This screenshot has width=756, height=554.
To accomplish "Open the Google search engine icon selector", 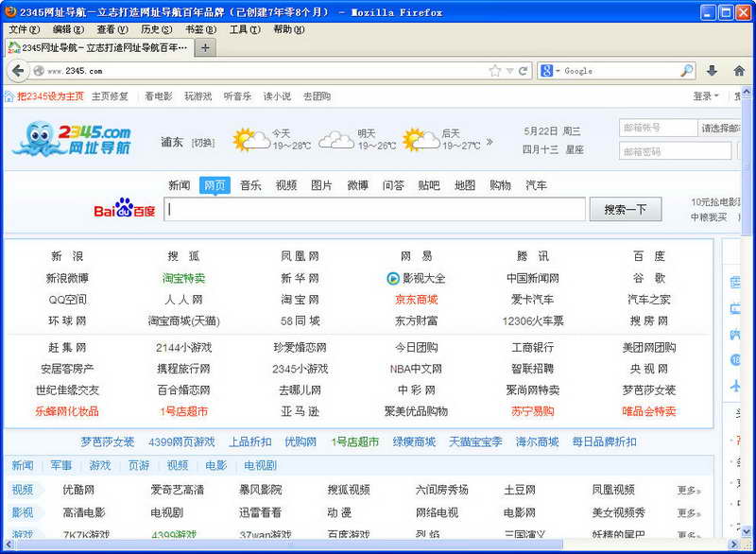I will point(550,71).
